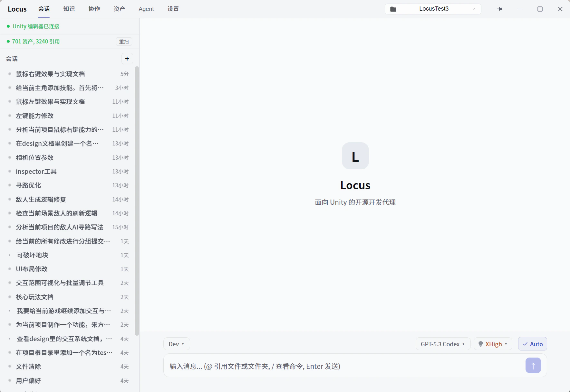Expand the 查看design里的交互系统文档 conversation
Screen dimensions: 570x392
(9, 339)
